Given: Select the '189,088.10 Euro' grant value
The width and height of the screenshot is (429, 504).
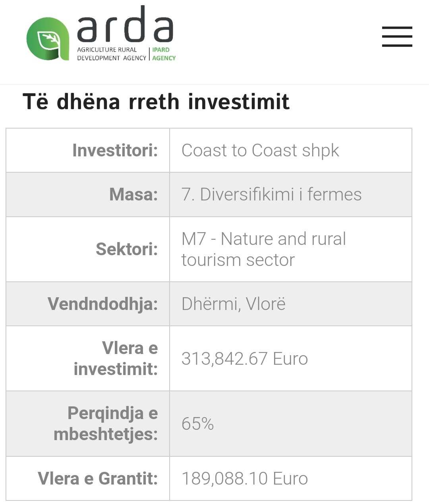Looking at the screenshot, I should click(244, 478).
